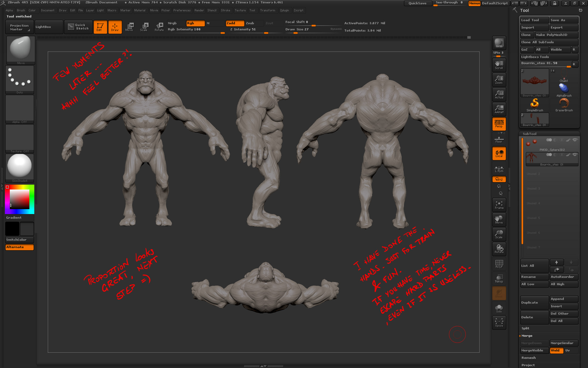The width and height of the screenshot is (588, 368).
Task: Toggle Local symmetry mode
Action: (x=499, y=153)
